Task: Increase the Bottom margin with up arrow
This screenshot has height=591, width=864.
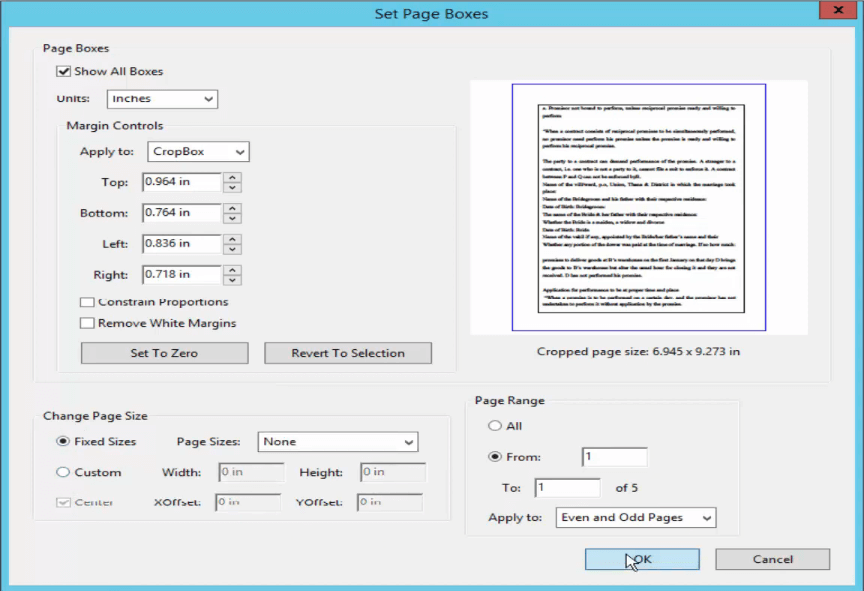Action: [x=232, y=208]
